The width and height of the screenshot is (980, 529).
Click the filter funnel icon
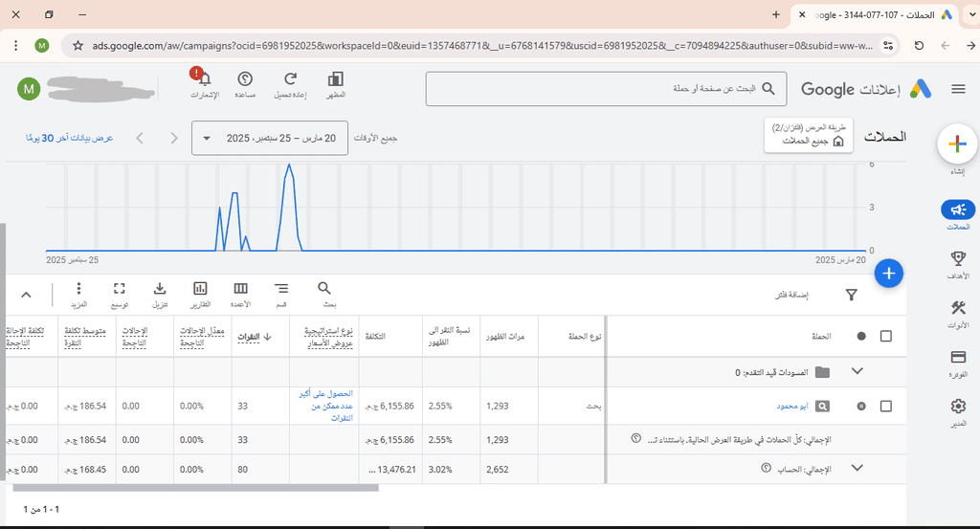coord(851,295)
